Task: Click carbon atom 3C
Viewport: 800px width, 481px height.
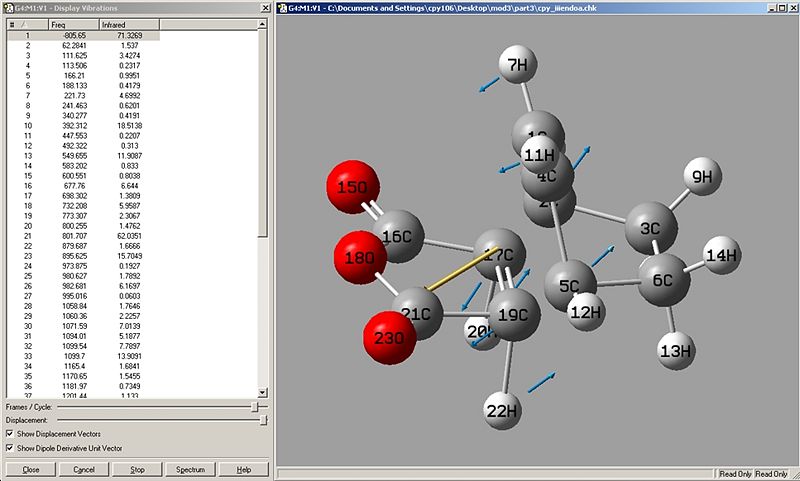Action: click(651, 229)
